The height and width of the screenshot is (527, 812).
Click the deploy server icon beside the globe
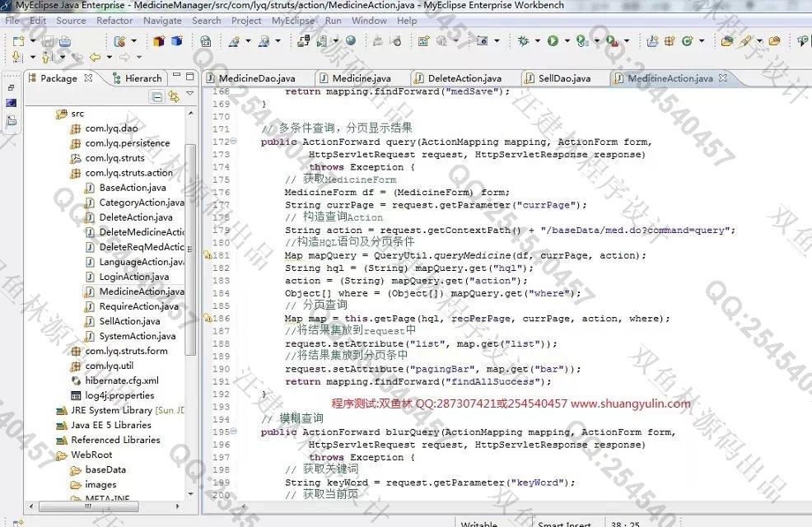(x=322, y=41)
